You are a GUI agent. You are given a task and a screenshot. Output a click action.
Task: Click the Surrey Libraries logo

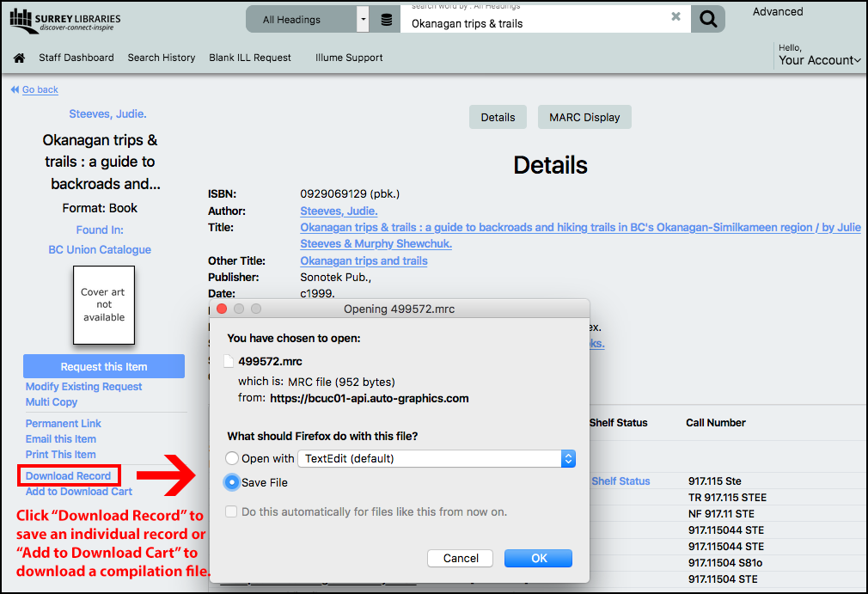coord(65,20)
